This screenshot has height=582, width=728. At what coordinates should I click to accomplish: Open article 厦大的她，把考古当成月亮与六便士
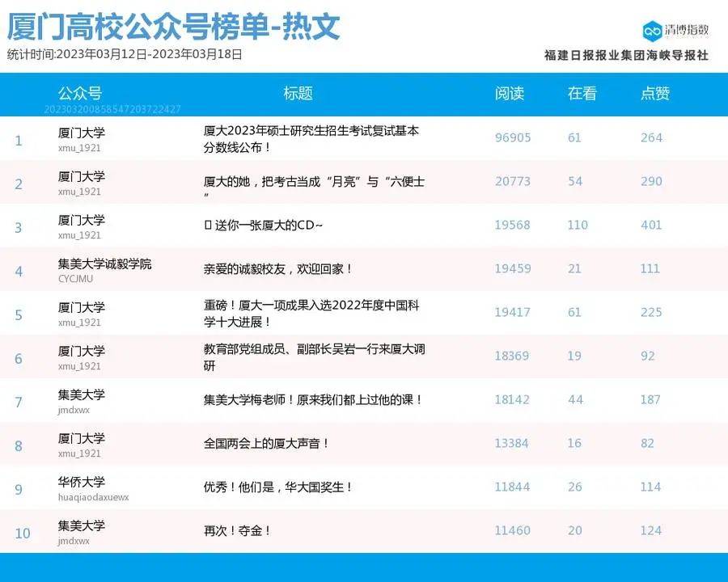coord(314,186)
